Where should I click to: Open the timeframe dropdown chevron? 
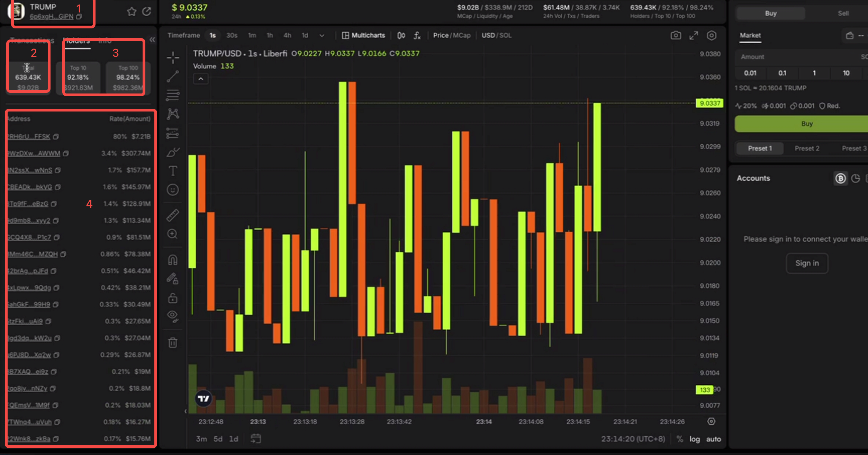322,36
